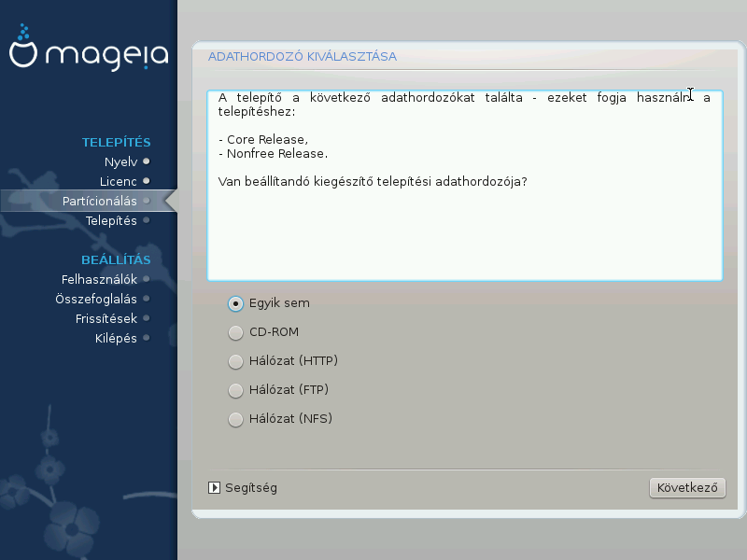Click the Következő button
This screenshot has height=560, width=747.
[687, 488]
